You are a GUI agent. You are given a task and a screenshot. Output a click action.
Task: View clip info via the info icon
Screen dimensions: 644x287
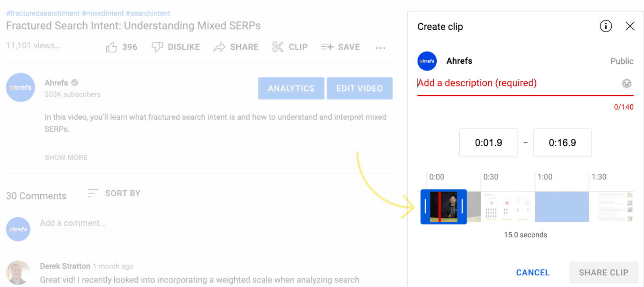click(x=605, y=26)
